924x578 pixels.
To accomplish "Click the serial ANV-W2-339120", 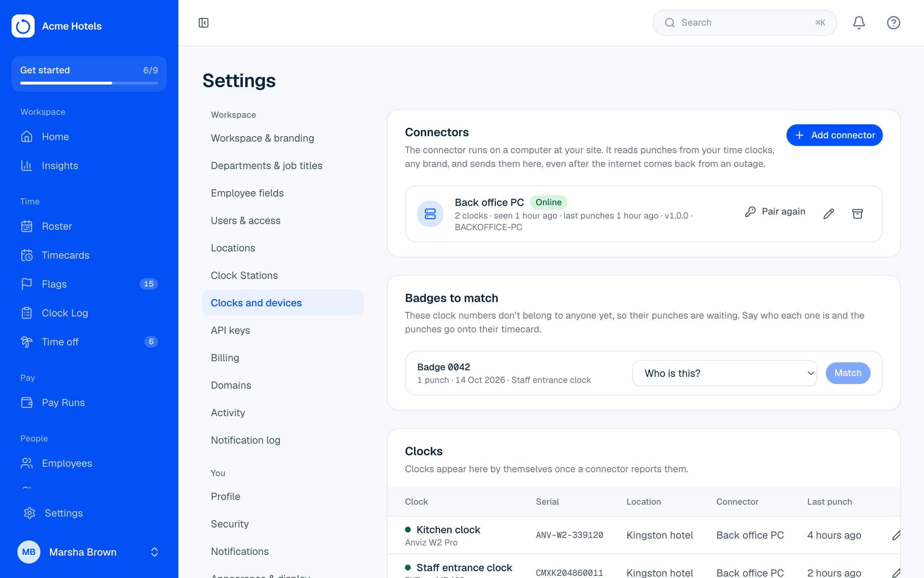I will [569, 535].
